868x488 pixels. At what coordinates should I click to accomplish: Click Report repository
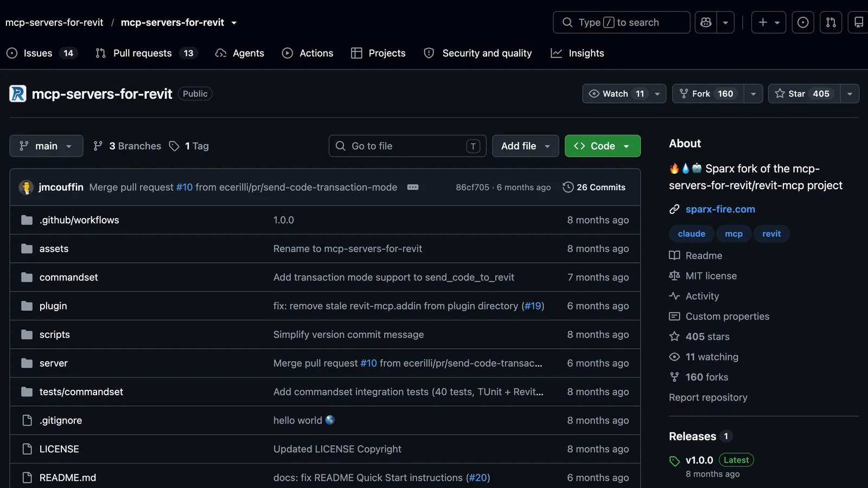pos(708,397)
